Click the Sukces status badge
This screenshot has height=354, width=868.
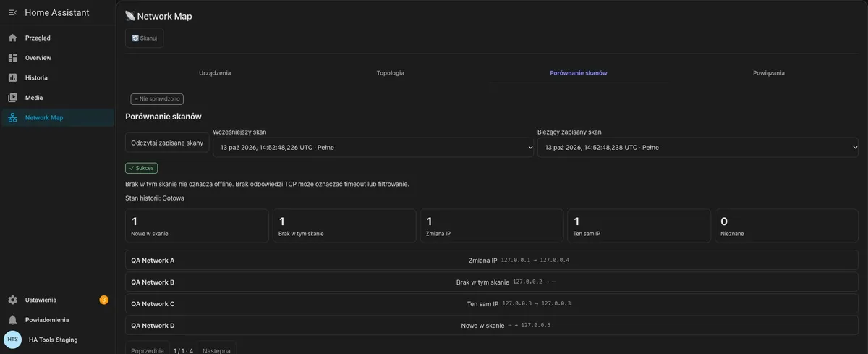pos(141,168)
